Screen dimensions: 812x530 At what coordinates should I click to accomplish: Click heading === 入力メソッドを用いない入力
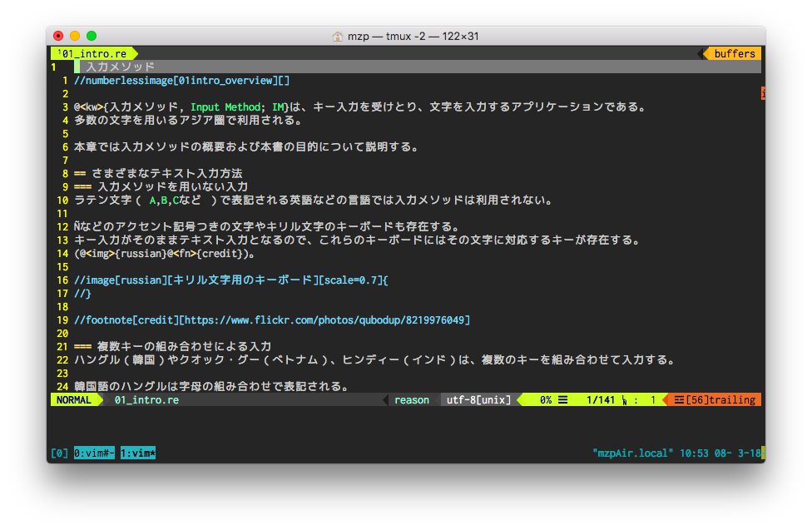click(x=161, y=186)
